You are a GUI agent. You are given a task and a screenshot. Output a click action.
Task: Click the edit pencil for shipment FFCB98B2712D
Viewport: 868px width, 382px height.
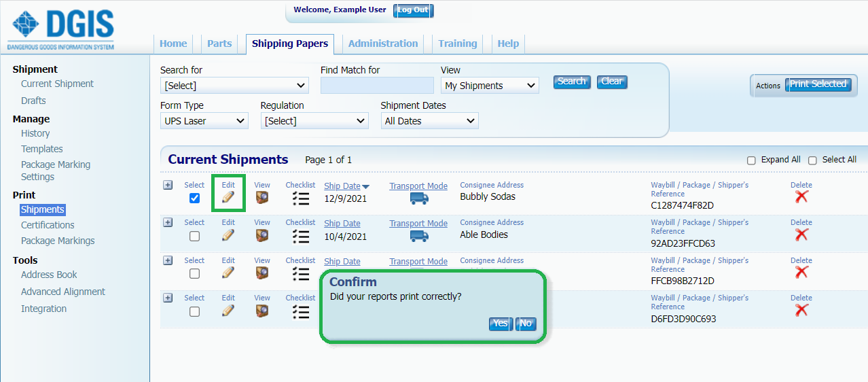click(228, 273)
